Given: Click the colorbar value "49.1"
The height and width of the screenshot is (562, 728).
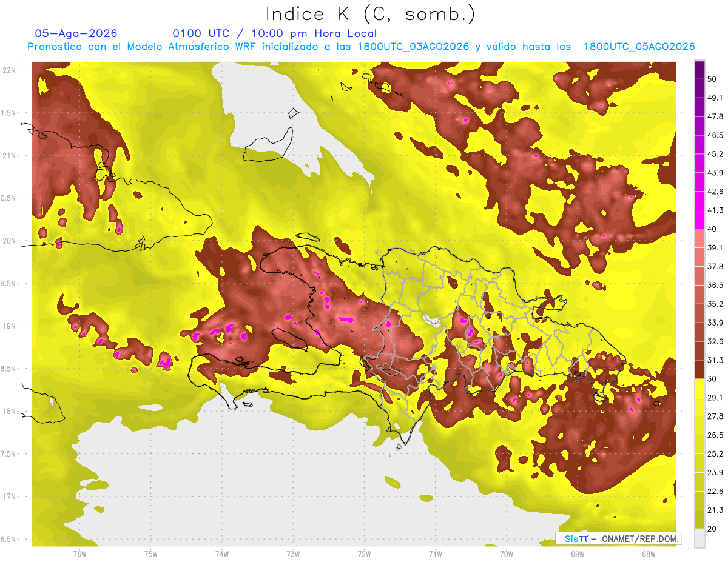Looking at the screenshot, I should coord(715,98).
